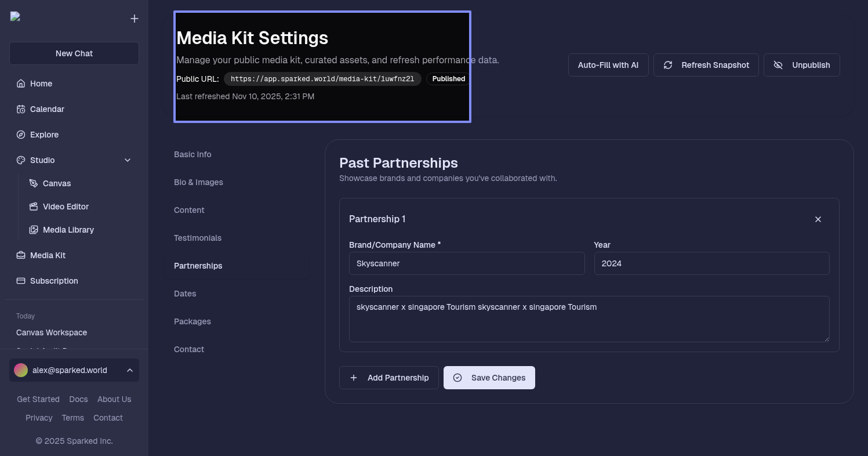Select the Bio & Images tab
Image resolution: width=868 pixels, height=456 pixels.
pos(198,182)
